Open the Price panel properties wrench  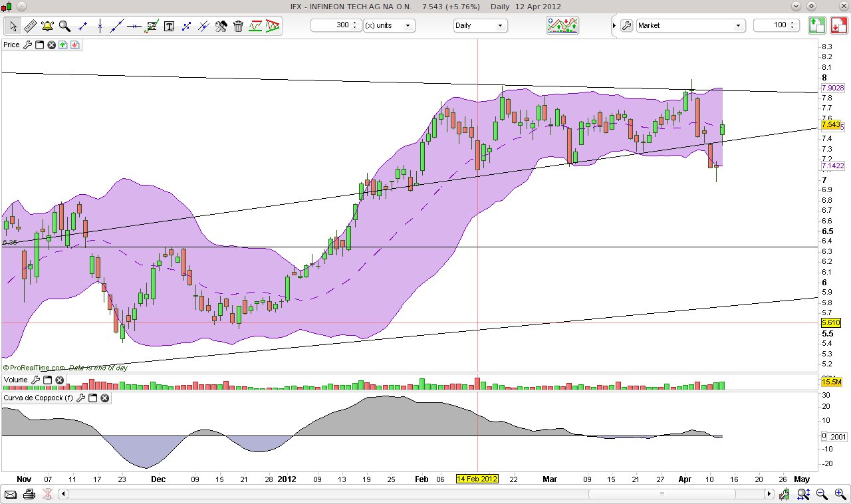pos(27,45)
